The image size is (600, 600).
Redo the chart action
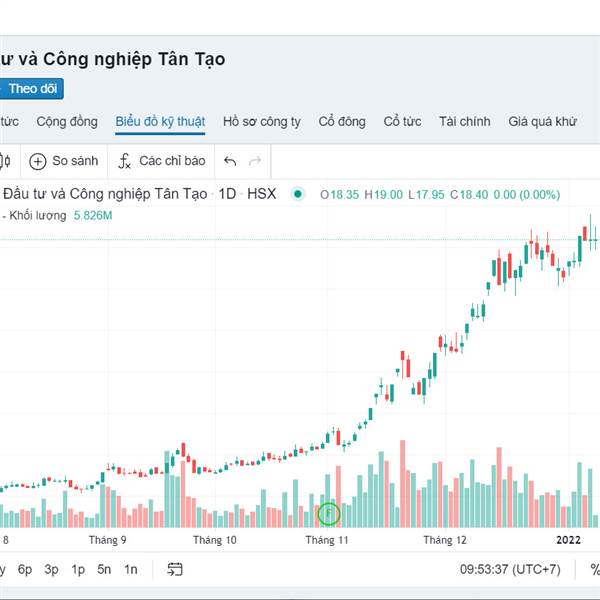point(255,161)
